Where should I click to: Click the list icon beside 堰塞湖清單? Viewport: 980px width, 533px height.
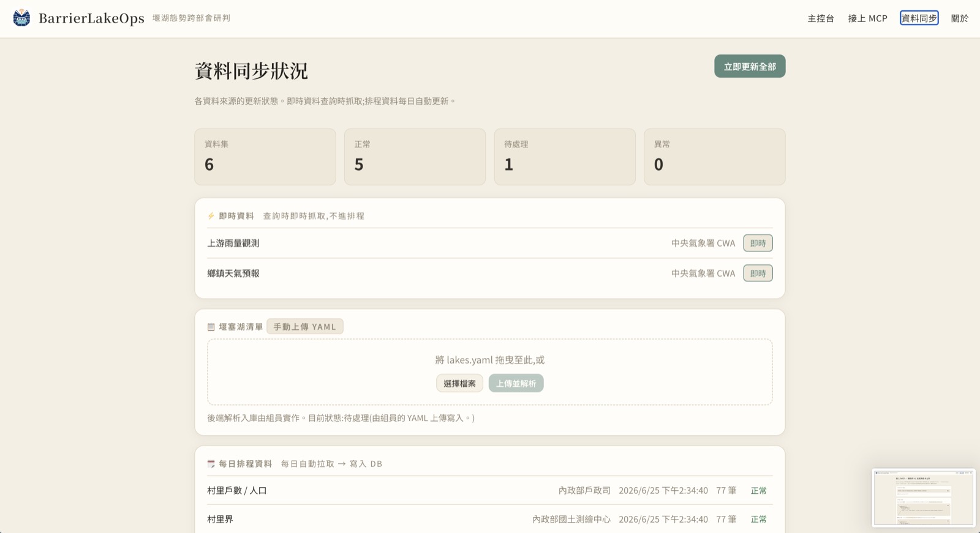211,327
